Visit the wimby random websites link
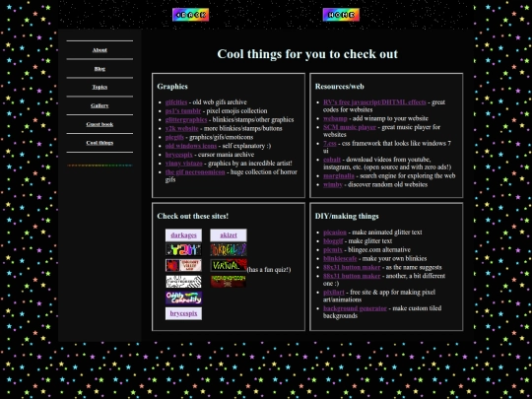Viewport: 532px width, 399px height. click(x=333, y=184)
